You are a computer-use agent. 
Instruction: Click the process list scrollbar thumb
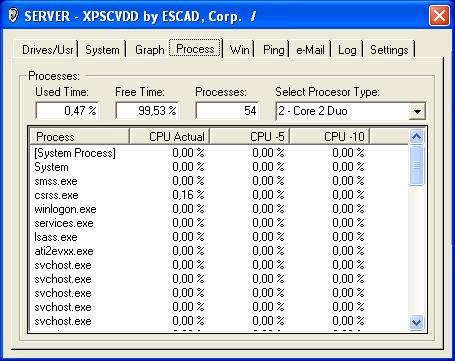click(x=417, y=165)
